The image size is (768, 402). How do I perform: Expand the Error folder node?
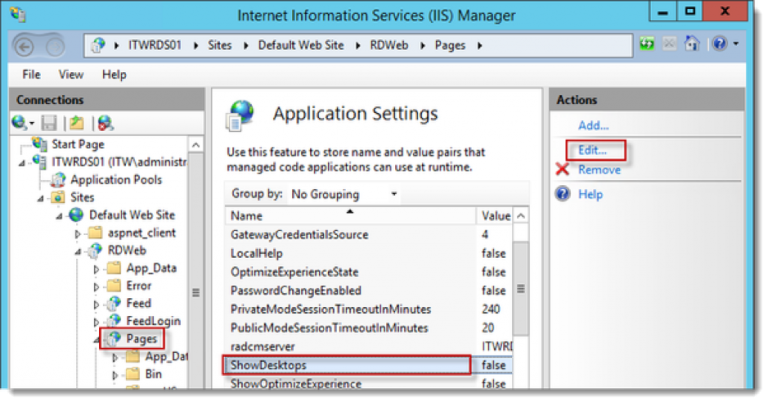pos(96,287)
